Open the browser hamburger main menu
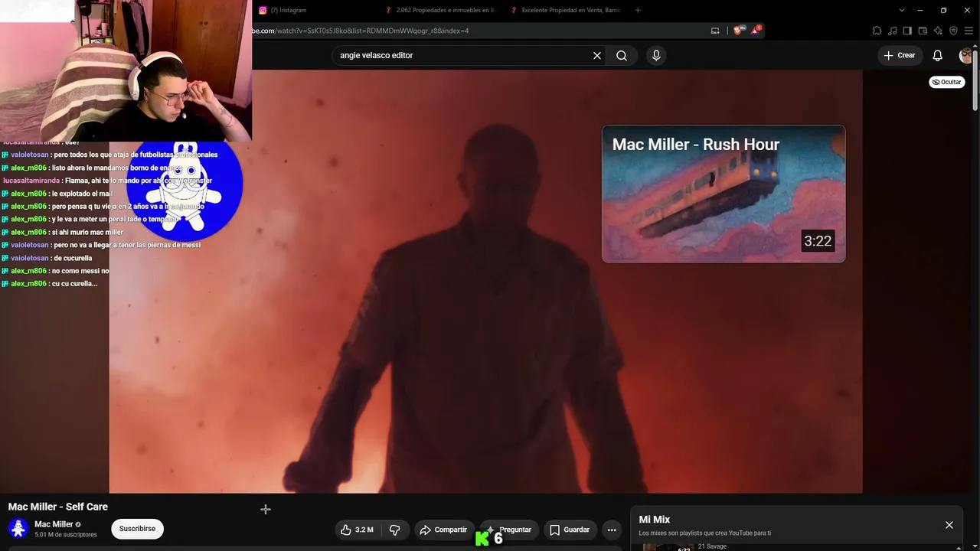Screen dimensions: 980x551 pyautogui.click(x=969, y=31)
